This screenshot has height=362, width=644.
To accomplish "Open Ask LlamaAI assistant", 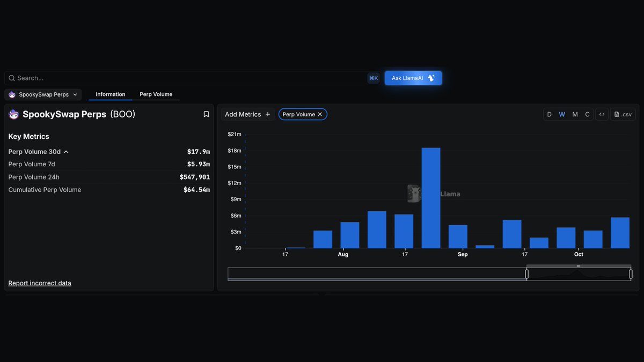I will point(413,78).
